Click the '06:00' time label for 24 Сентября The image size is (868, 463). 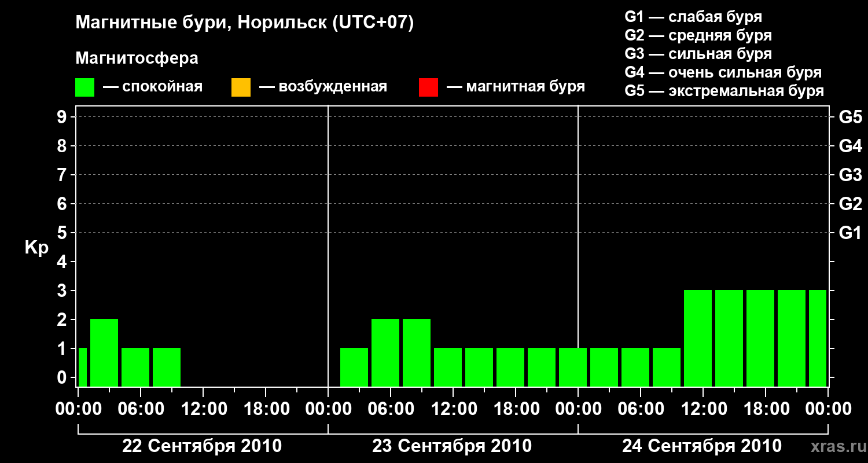point(640,409)
